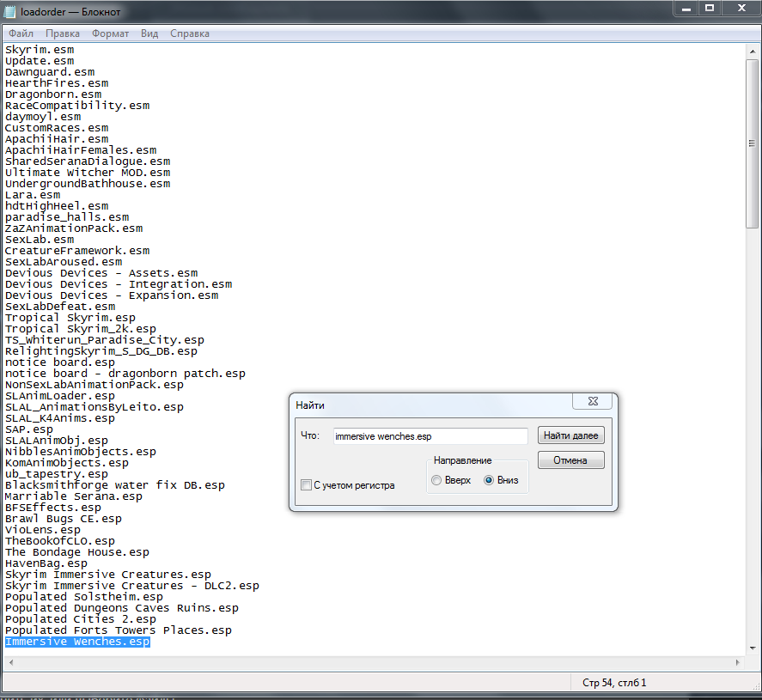Select the Вниз direction radio button
762x700 pixels.
(489, 480)
